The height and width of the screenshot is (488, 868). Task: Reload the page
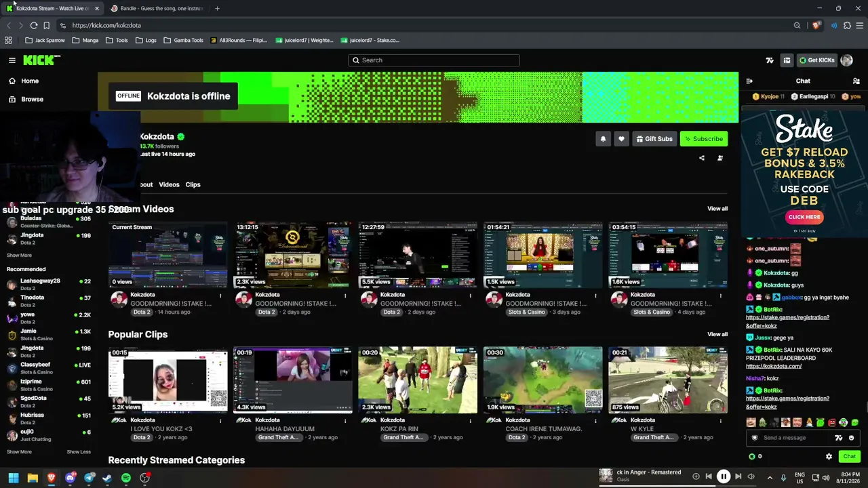point(33,26)
